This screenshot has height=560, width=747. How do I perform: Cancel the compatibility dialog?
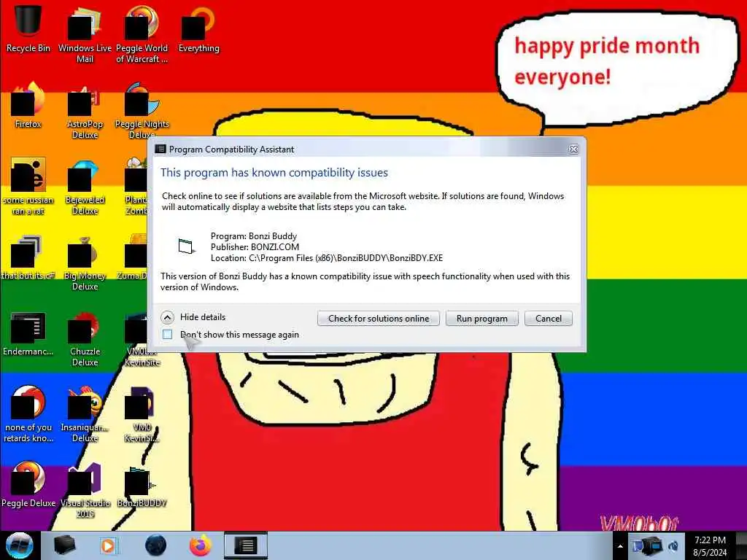point(549,318)
